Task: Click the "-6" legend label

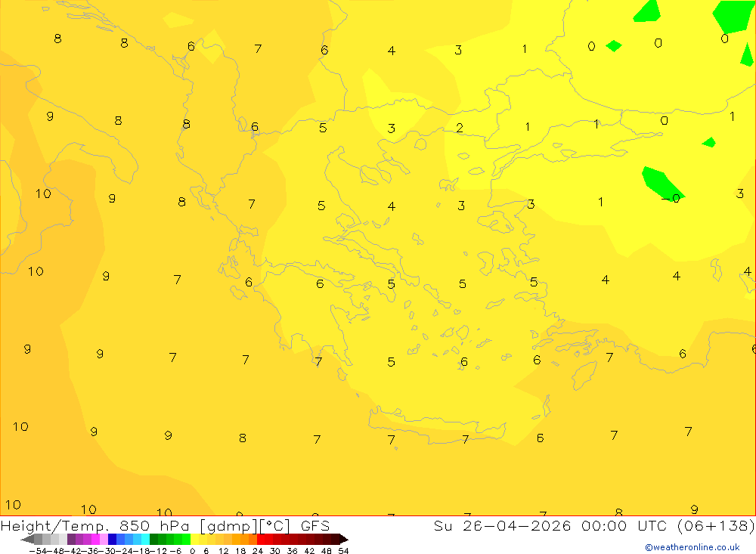Action: tap(175, 551)
